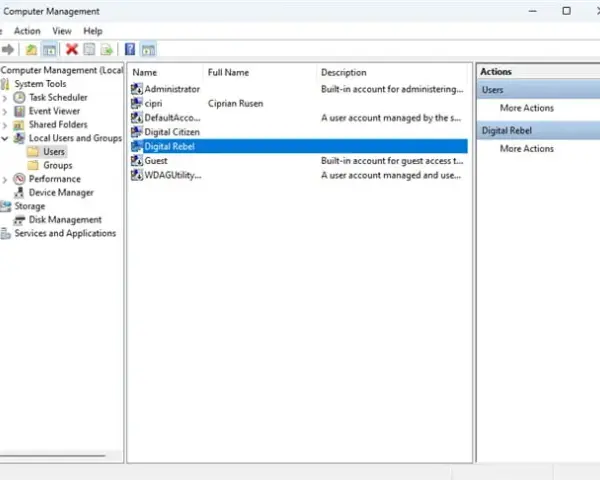
Task: Expand the Event Viewer node
Action: pyautogui.click(x=5, y=112)
